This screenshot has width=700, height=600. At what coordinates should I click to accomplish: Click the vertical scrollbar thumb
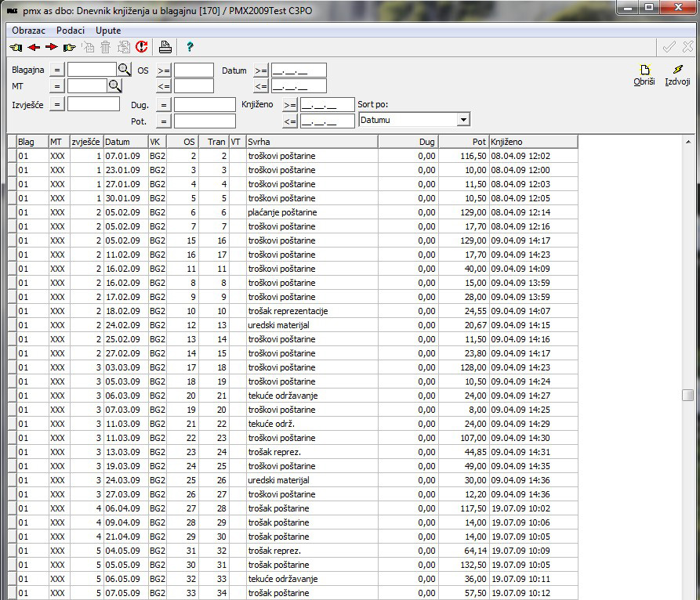(688, 396)
